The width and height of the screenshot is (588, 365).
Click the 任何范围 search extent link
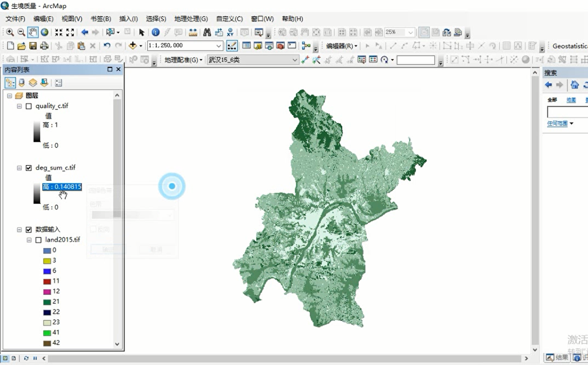pyautogui.click(x=557, y=123)
